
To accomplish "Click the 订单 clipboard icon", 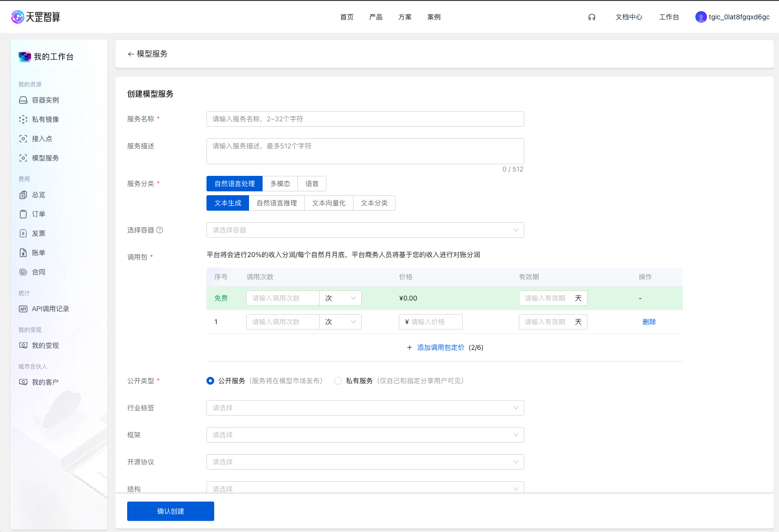I will click(23, 214).
